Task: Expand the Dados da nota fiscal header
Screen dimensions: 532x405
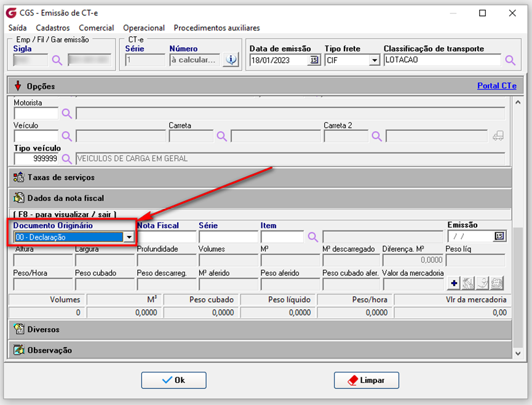Action: [260, 198]
